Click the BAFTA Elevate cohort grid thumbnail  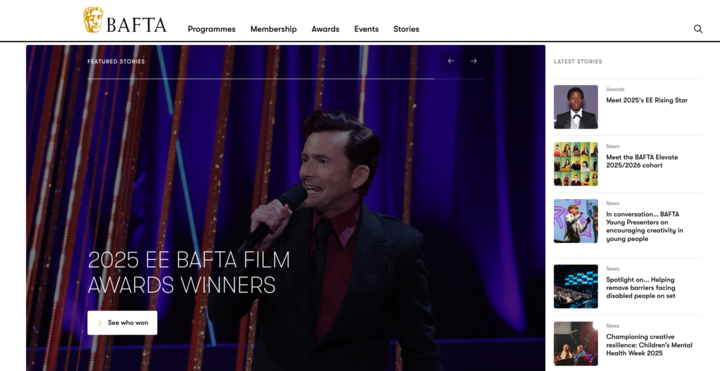576,164
